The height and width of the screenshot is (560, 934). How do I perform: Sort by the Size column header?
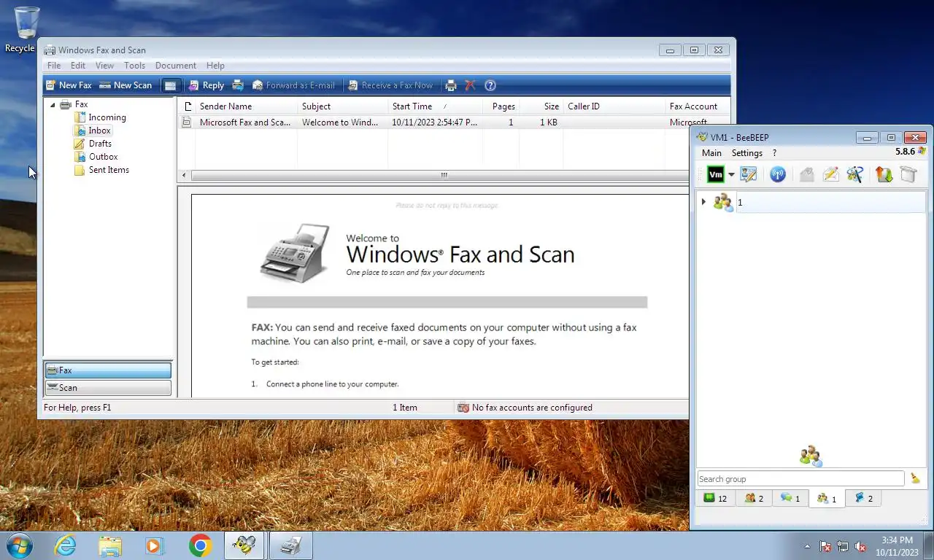click(x=541, y=106)
